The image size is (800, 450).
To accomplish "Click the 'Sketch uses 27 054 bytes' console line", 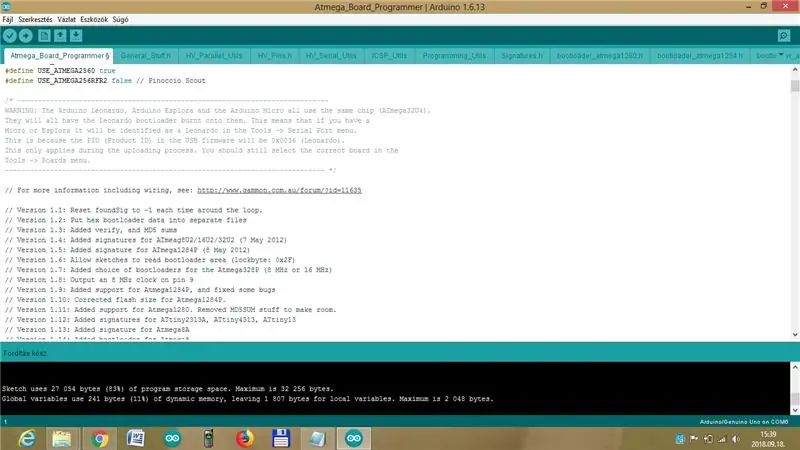I will pyautogui.click(x=168, y=389).
